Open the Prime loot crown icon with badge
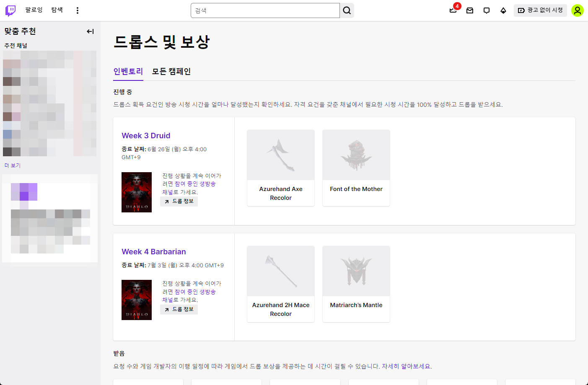The image size is (588, 385). click(453, 10)
